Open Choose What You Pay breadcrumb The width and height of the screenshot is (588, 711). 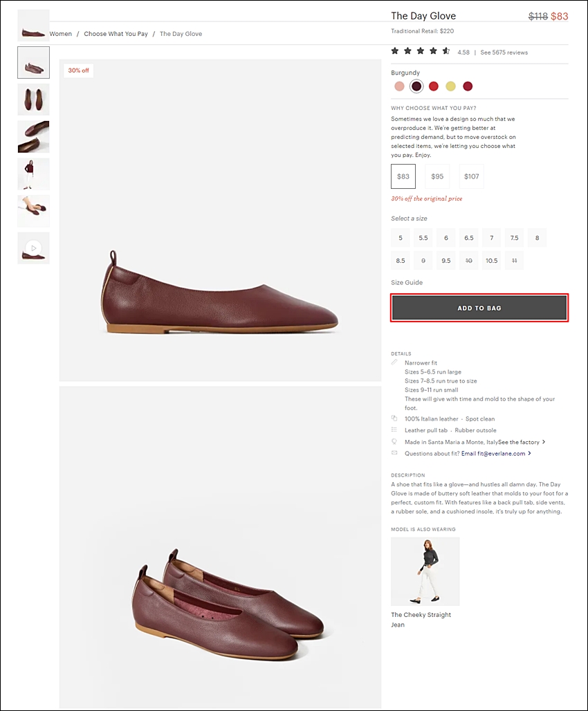click(116, 34)
